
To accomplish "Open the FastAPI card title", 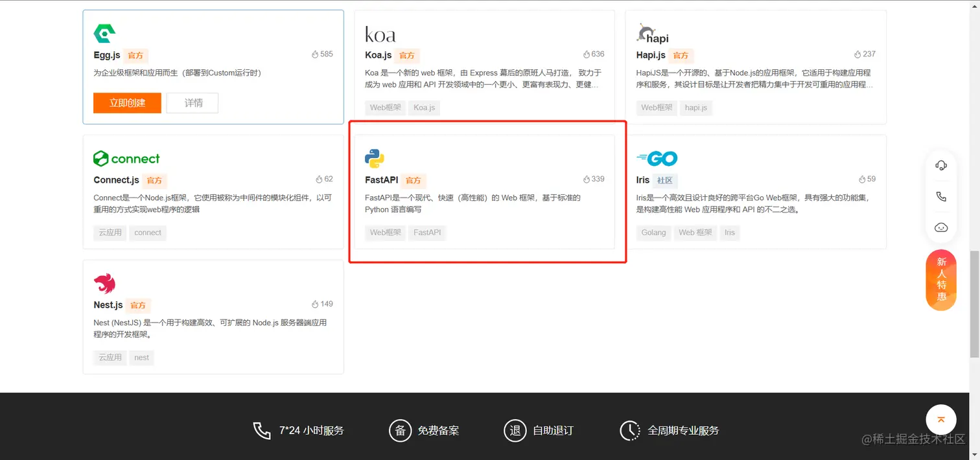I will (x=382, y=180).
